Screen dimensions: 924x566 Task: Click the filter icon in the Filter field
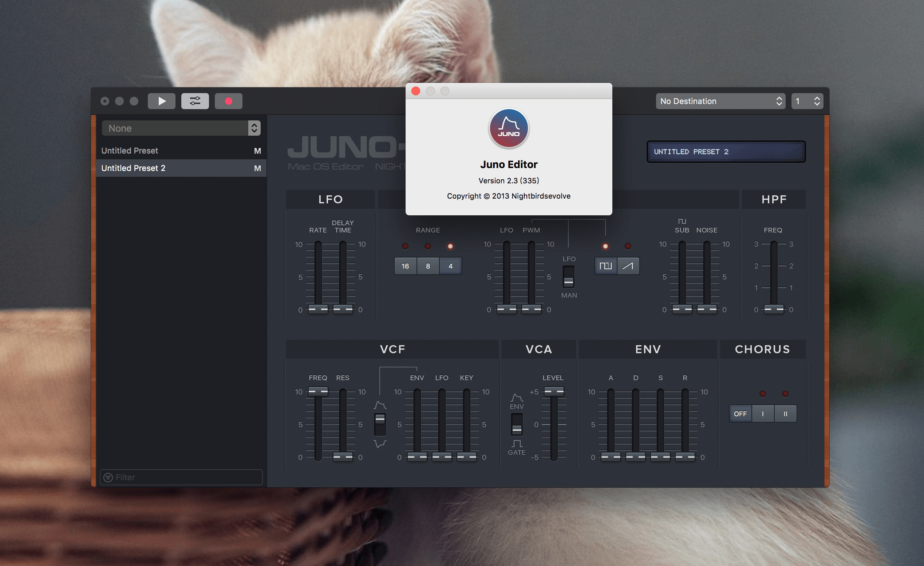tap(108, 477)
